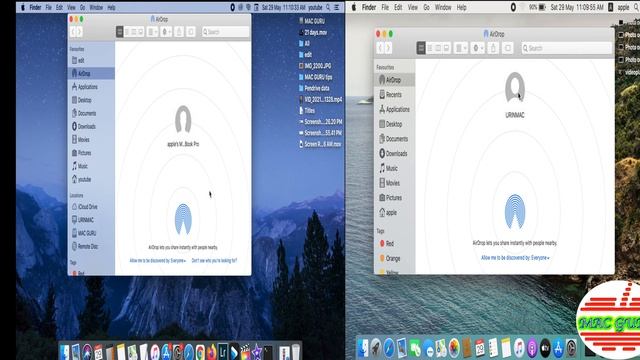Select AirDrop in the right Finder sidebar
The width and height of the screenshot is (640, 360).
click(394, 80)
